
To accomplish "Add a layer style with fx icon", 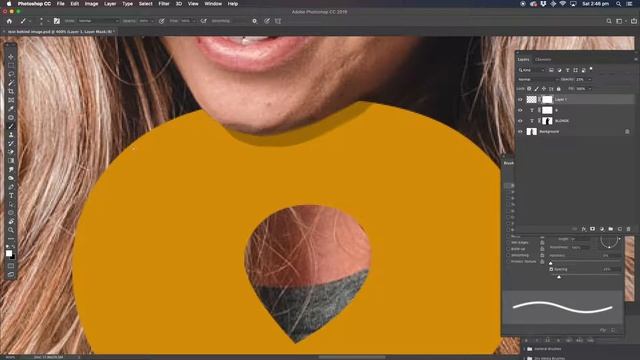I will [584, 229].
